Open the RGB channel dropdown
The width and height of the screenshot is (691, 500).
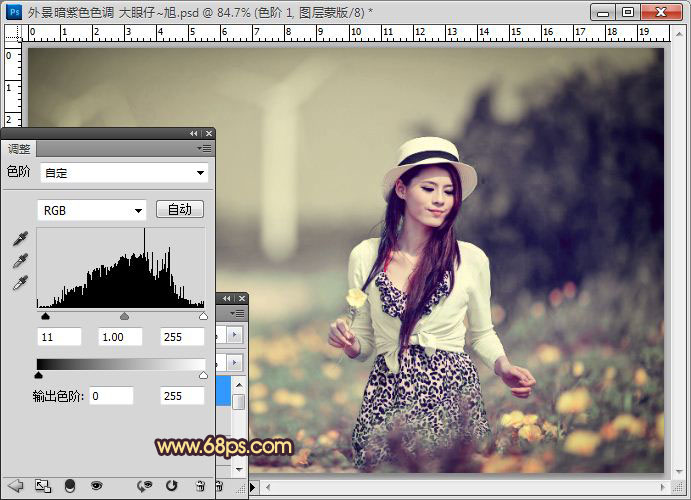coord(91,210)
